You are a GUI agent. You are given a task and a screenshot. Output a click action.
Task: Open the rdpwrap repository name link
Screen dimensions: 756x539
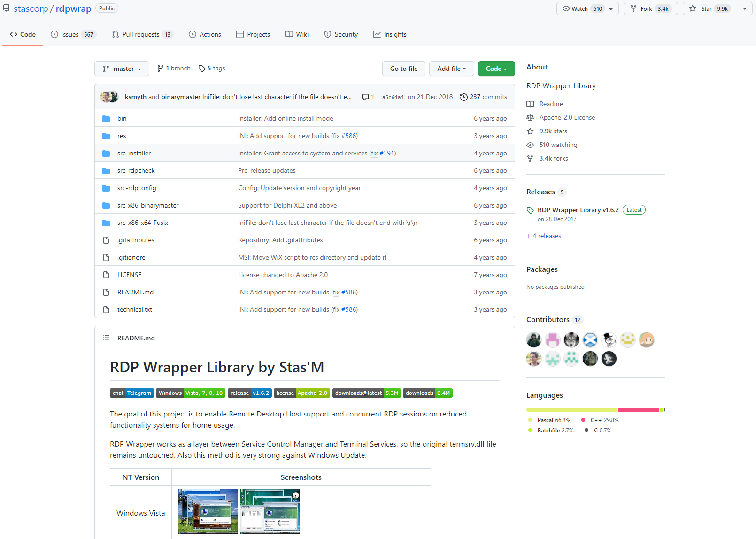(74, 8)
